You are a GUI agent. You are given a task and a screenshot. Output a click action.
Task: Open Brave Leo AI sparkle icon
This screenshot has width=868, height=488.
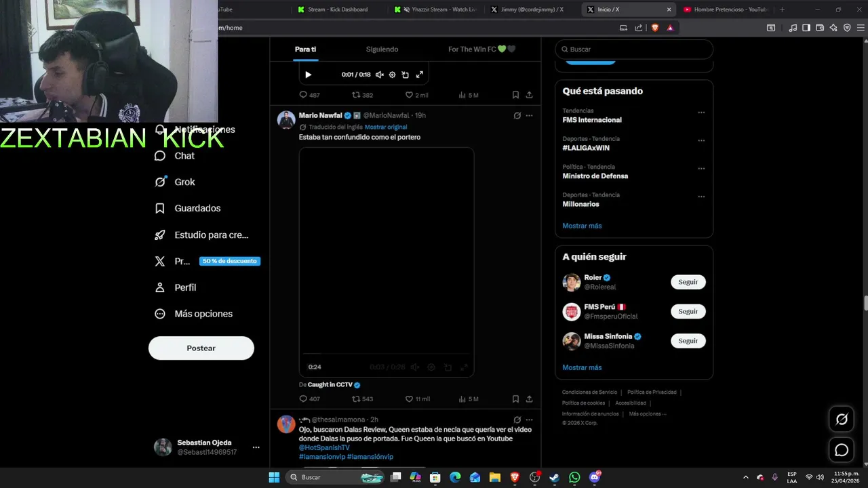833,28
